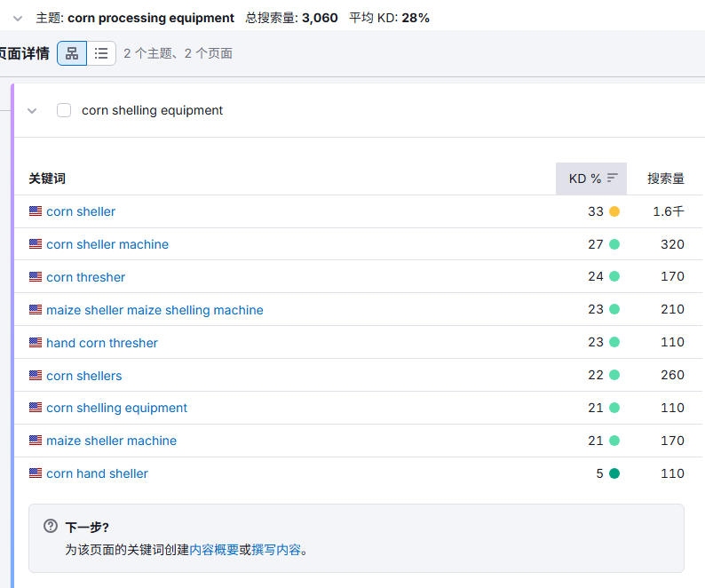Click the question mark icon beside 下一步
Screen dimensions: 705x588
(x=51, y=526)
